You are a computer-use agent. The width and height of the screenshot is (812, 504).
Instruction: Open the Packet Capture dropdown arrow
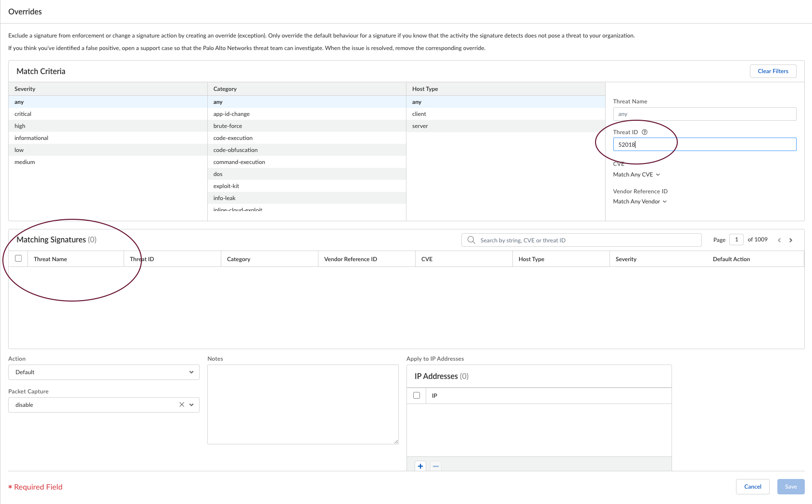(x=191, y=405)
